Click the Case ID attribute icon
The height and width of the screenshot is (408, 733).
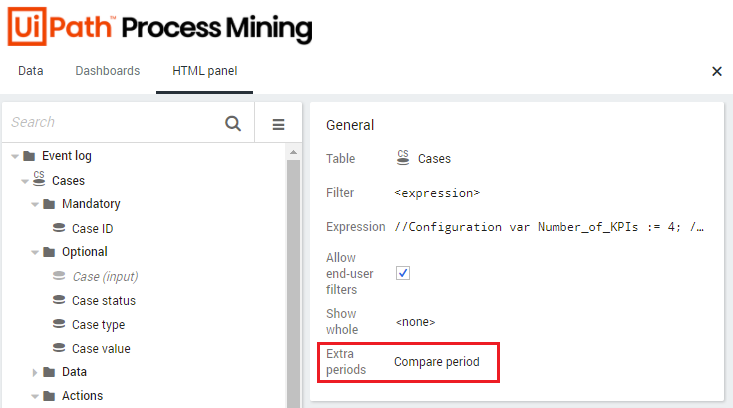point(59,228)
